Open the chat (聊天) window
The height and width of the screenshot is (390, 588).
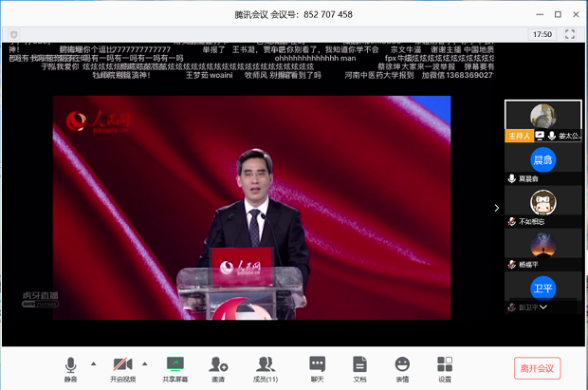318,367
